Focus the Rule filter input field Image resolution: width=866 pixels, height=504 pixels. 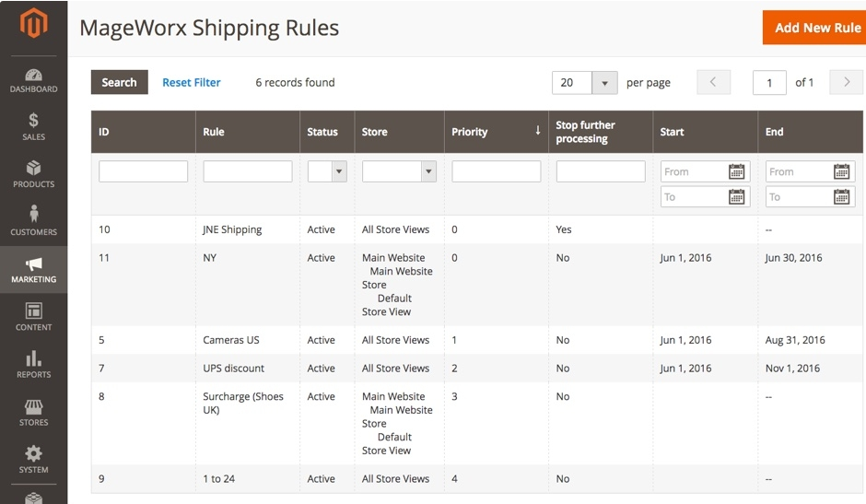248,171
